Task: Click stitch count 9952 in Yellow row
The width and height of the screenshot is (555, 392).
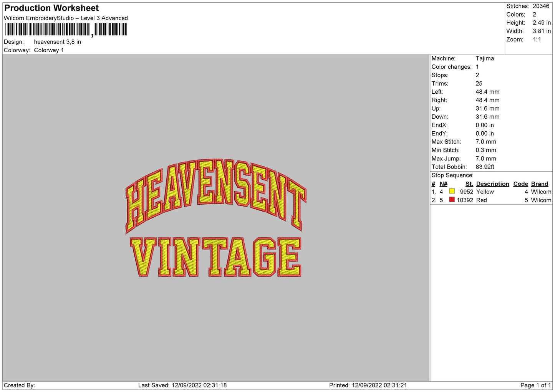Action: 467,192
